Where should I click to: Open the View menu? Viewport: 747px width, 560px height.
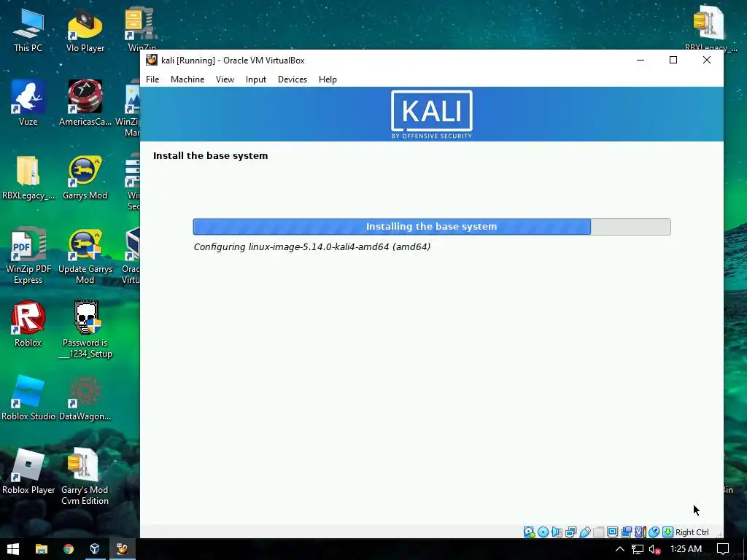225,79
